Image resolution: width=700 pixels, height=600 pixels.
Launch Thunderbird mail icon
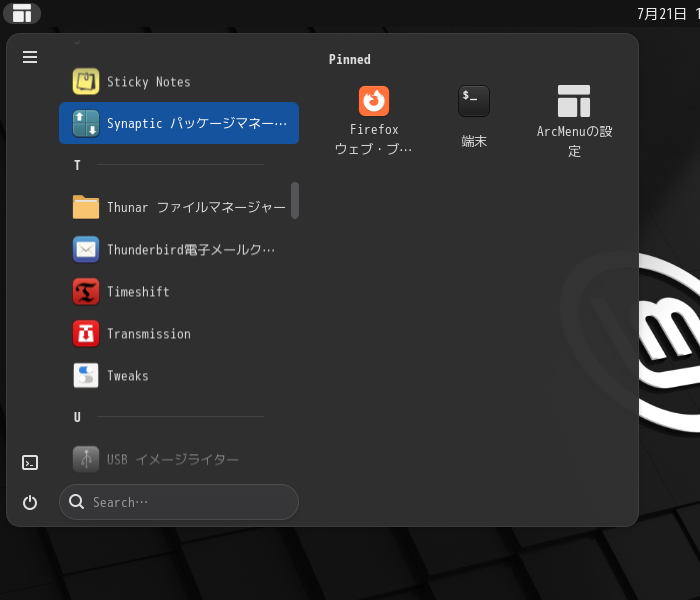coord(86,249)
